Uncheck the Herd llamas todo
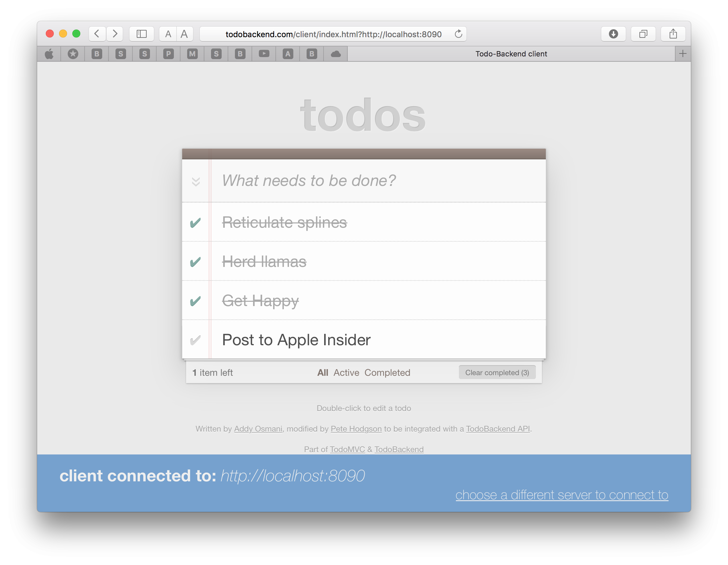728x565 pixels. (195, 262)
